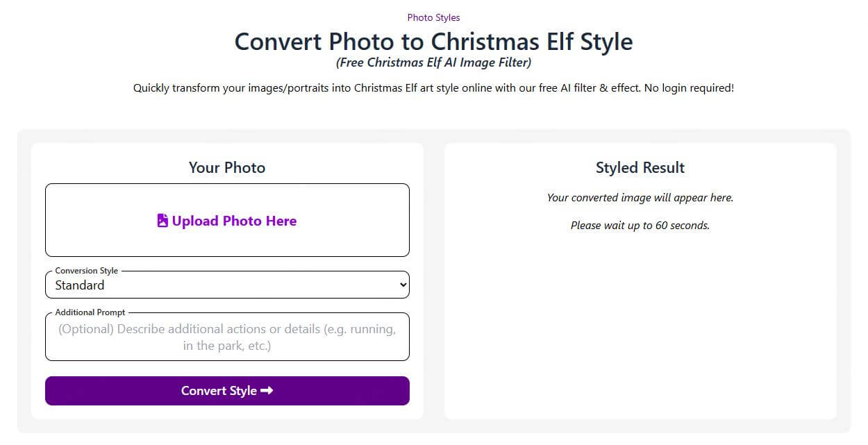The image size is (868, 445).
Task: Click the Conversion Style label
Action: 87,271
